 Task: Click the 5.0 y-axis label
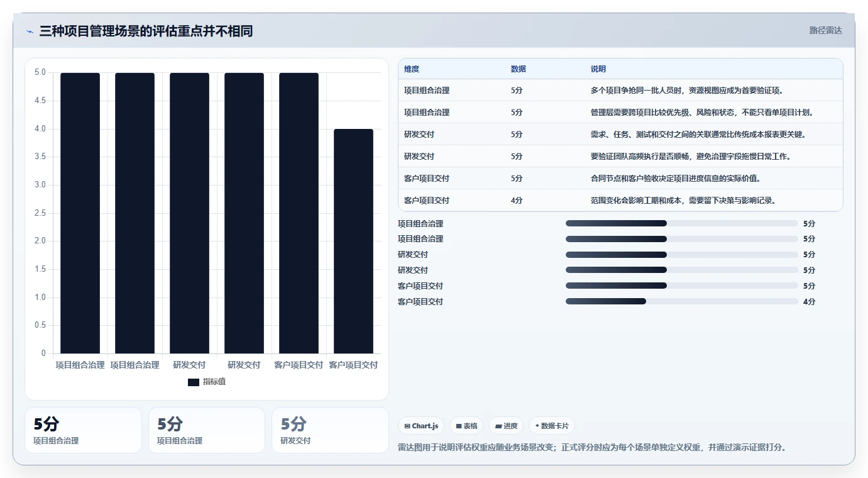[x=40, y=72]
